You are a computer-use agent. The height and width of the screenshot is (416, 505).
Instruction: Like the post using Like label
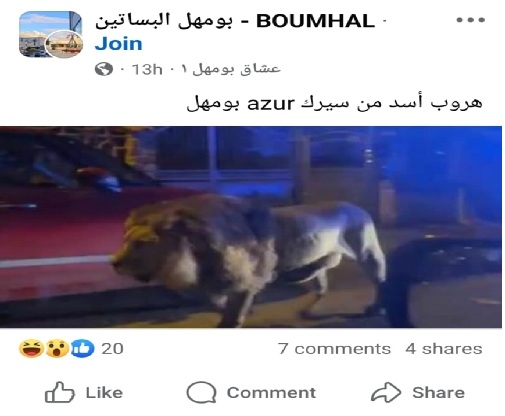[x=104, y=393]
